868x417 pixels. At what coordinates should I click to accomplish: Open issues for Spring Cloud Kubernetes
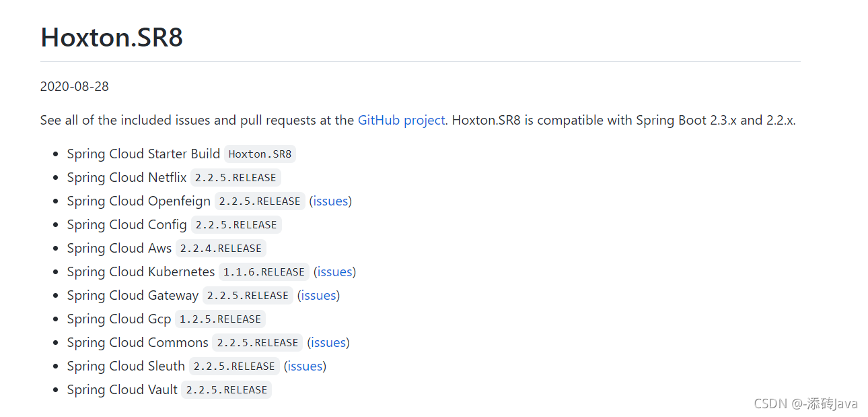coord(334,271)
